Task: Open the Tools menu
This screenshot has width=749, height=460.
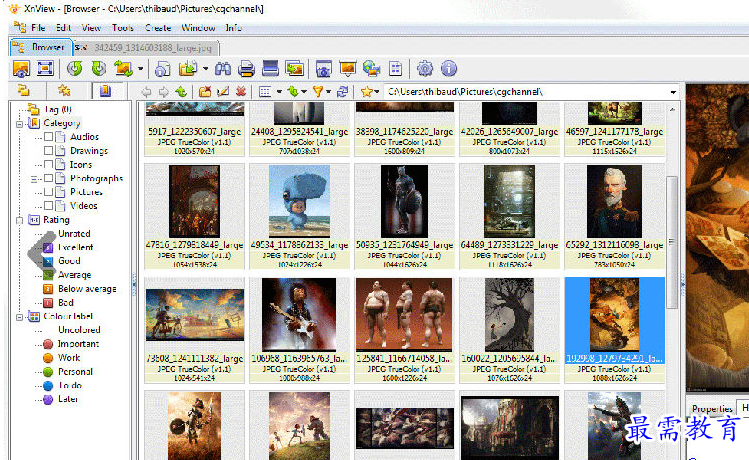Action: click(x=123, y=28)
